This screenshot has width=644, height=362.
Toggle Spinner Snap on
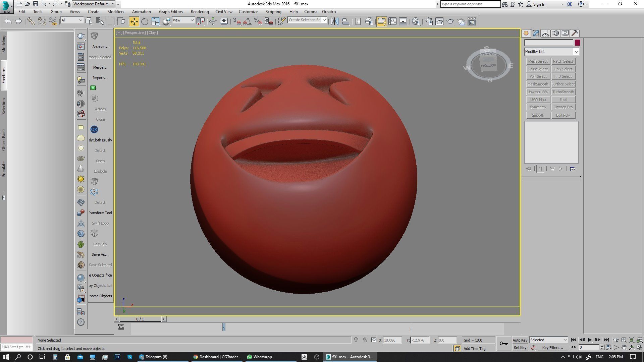[x=269, y=21]
